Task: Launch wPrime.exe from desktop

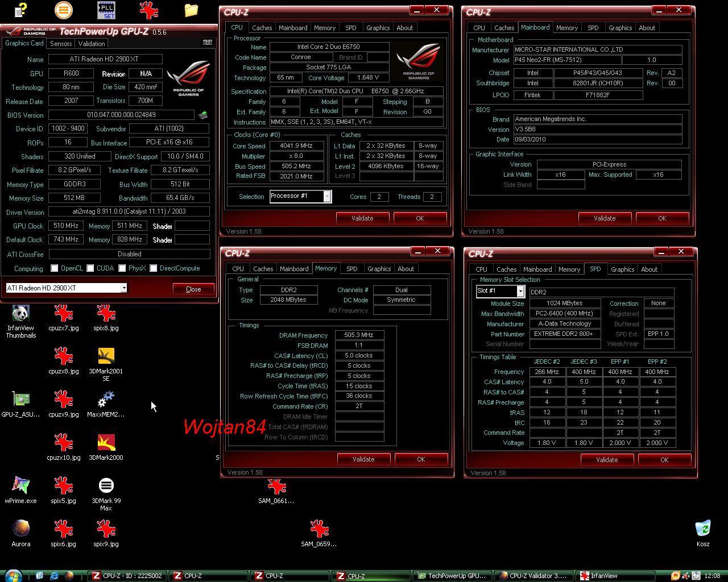Action: tap(21, 490)
